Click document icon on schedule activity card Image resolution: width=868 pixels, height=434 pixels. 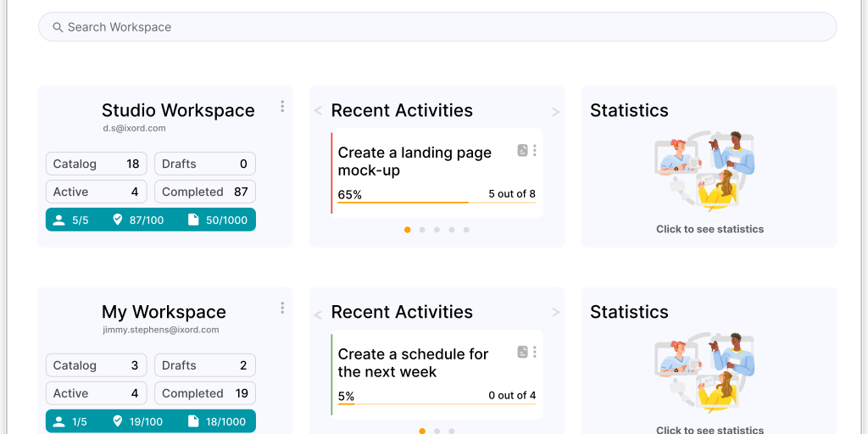coord(523,352)
